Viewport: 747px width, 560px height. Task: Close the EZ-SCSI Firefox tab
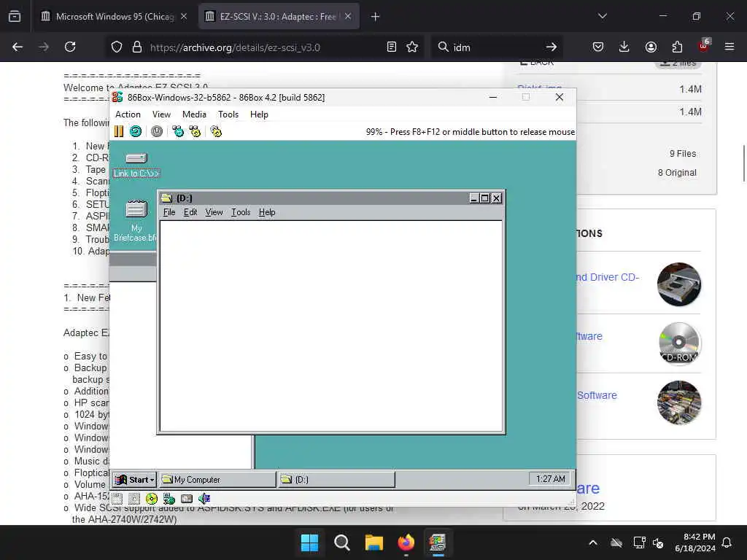pyautogui.click(x=348, y=16)
